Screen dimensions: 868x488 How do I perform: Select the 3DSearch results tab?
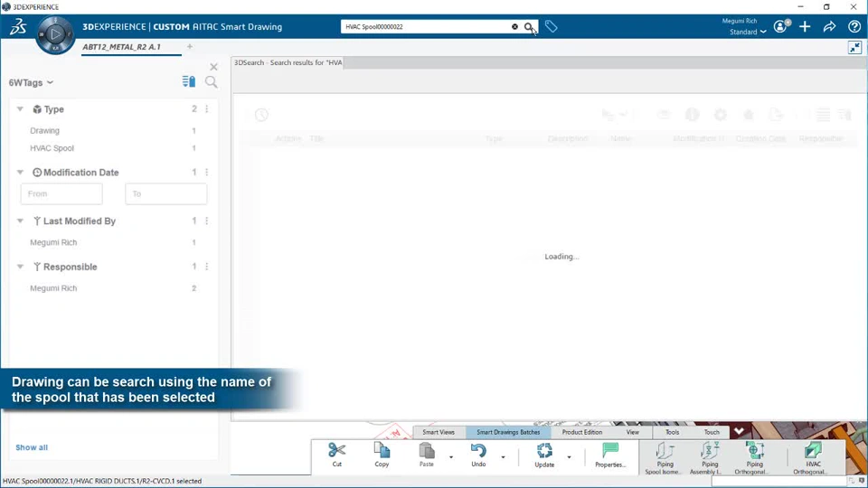[x=288, y=62]
